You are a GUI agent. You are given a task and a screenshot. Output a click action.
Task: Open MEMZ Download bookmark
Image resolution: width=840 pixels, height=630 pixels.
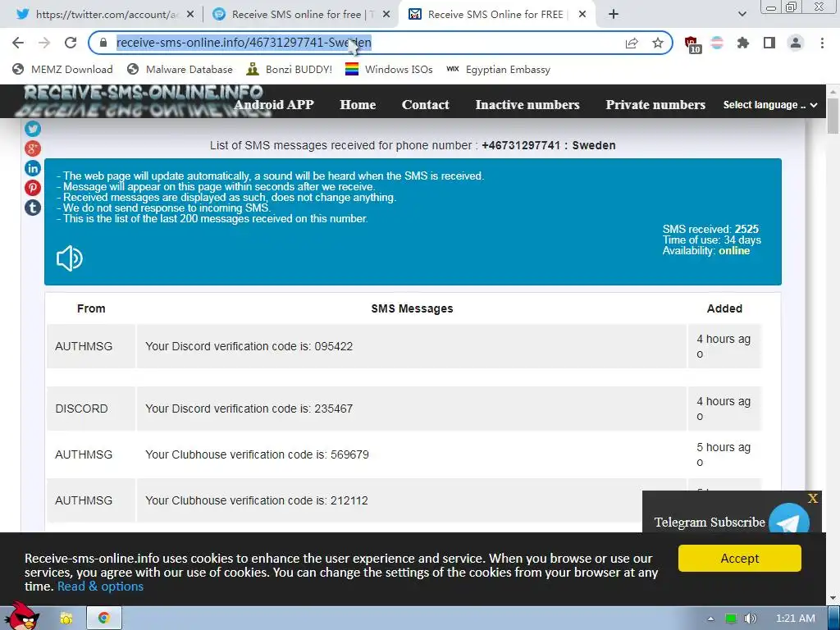[x=62, y=69]
